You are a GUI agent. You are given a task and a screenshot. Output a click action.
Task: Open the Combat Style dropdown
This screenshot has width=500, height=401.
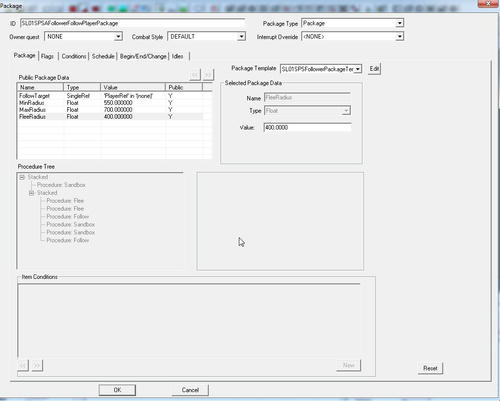241,36
